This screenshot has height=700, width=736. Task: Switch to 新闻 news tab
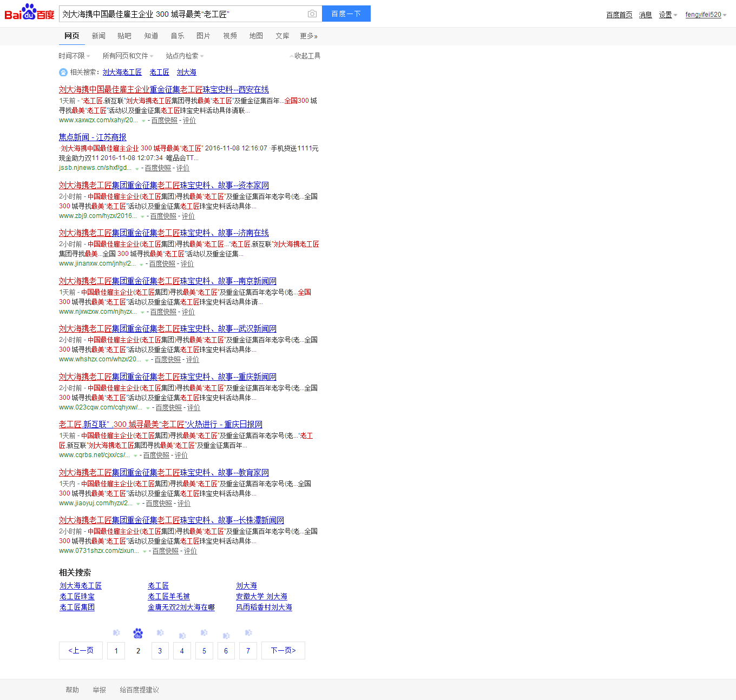[98, 36]
